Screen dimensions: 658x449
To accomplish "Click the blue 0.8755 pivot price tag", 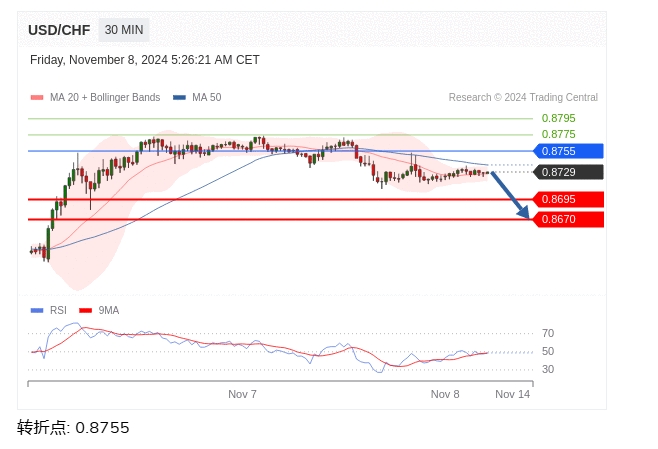I will coord(569,151).
